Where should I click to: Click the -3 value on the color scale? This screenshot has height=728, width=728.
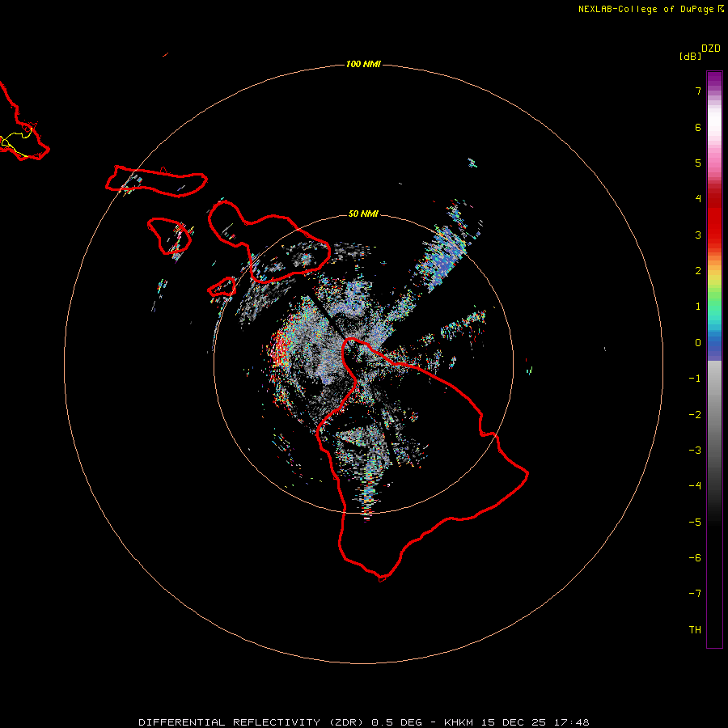tap(695, 451)
